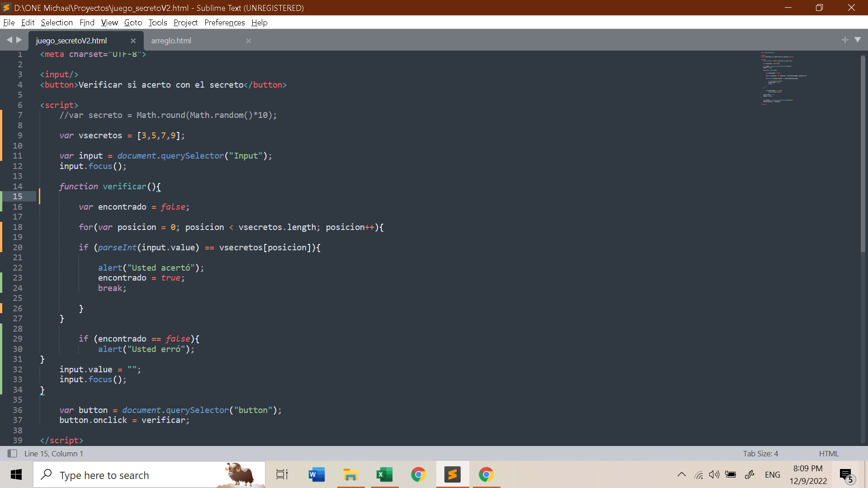Click 'alert("Usted acertó");' code line

151,267
